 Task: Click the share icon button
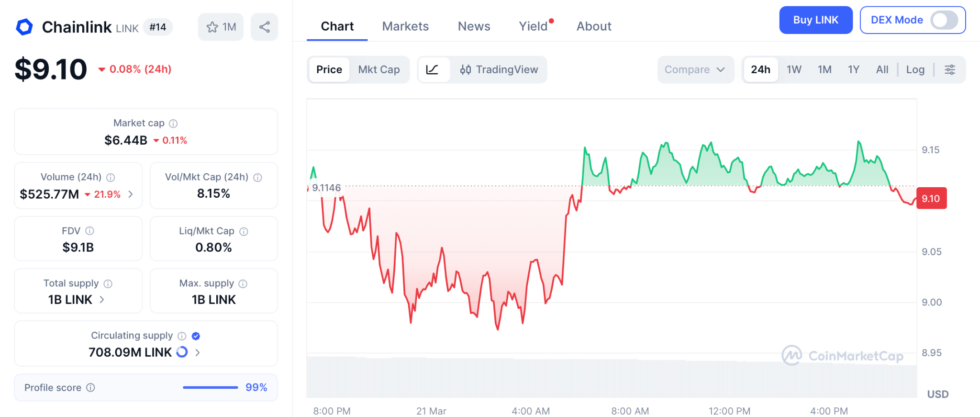pos(264,27)
